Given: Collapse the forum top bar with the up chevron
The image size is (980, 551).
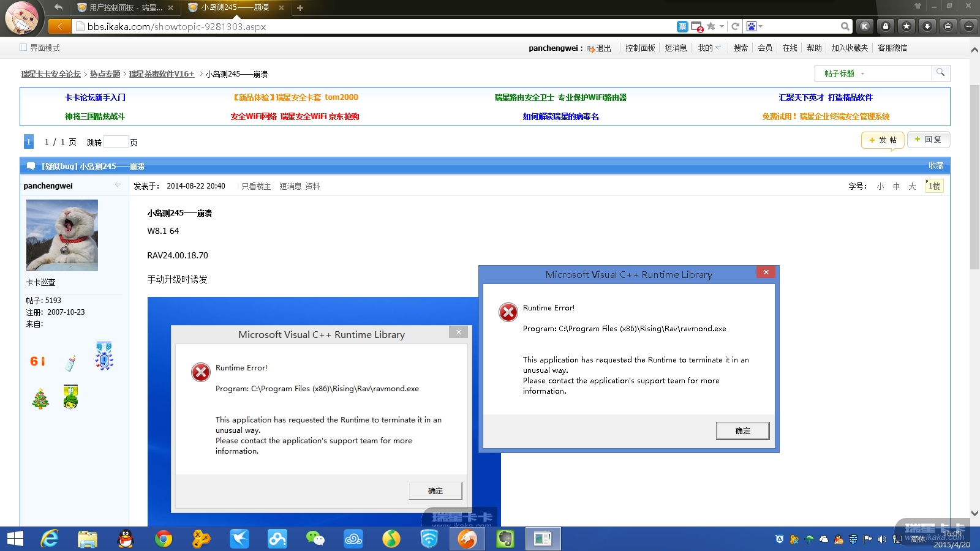Looking at the screenshot, I should click(974, 50).
